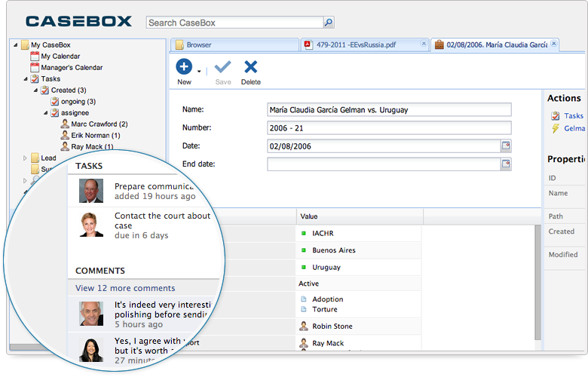Switch to the Browser tab

point(199,45)
